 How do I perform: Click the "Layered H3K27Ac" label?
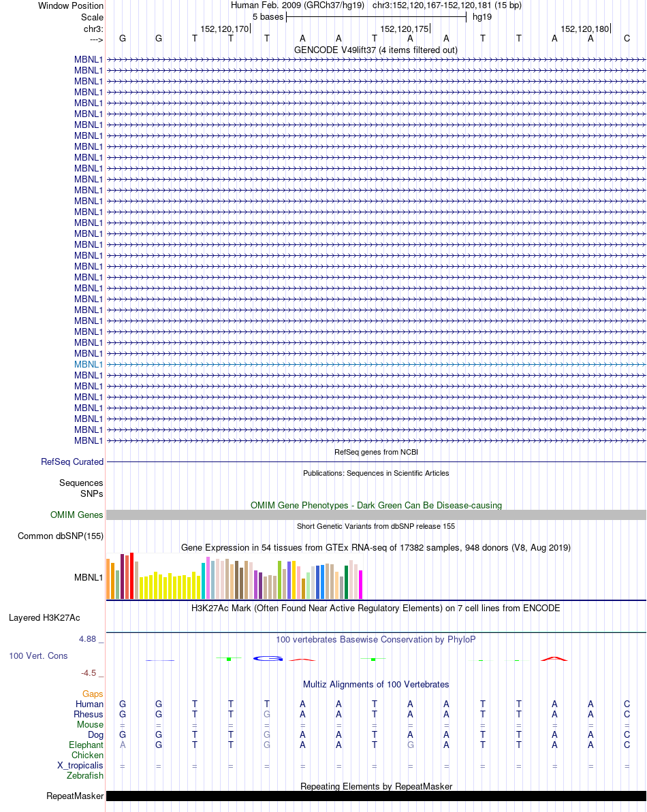(x=44, y=618)
